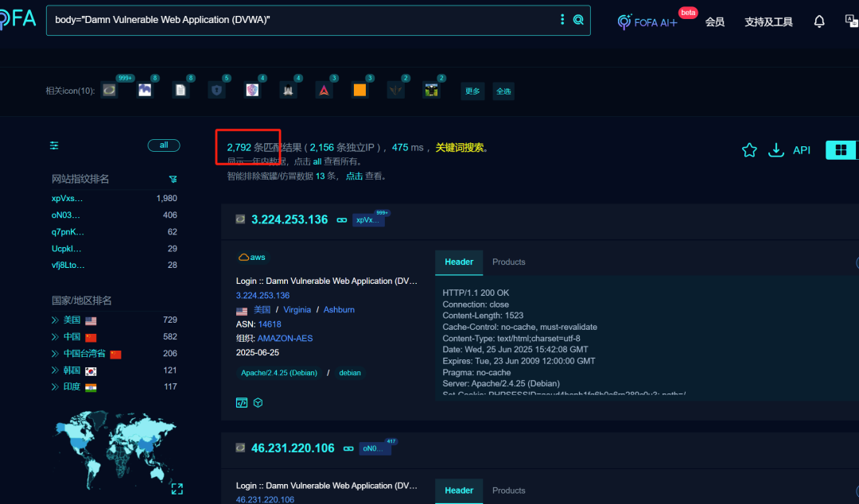Open the IP title 46.231.220.106

[293, 448]
